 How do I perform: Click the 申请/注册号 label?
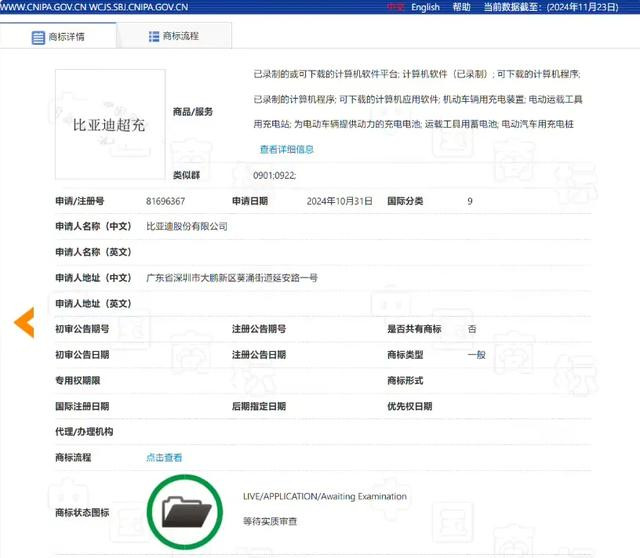[80, 201]
